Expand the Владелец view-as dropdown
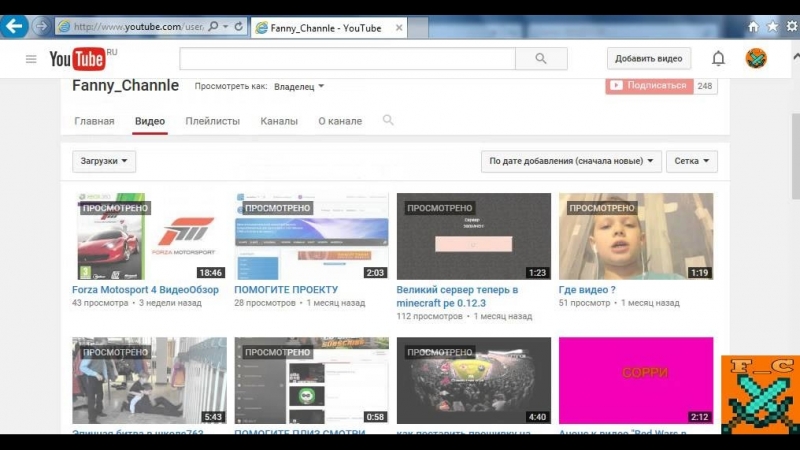 coord(299,87)
